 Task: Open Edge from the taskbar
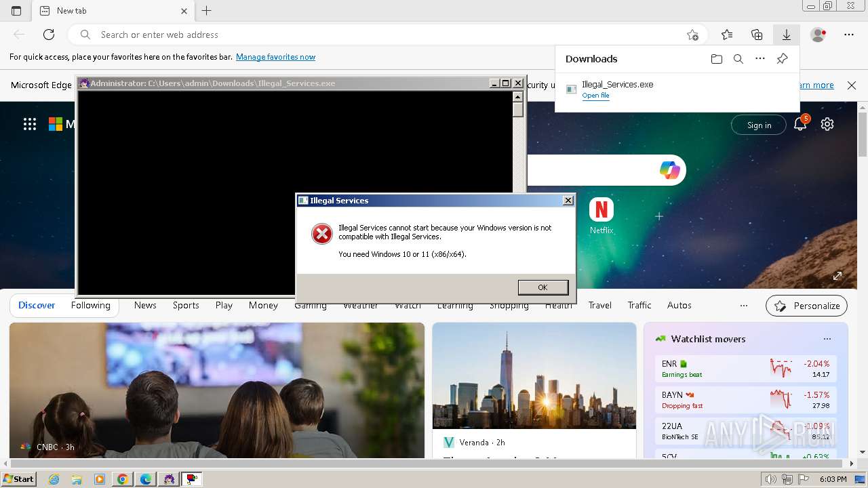pos(146,479)
